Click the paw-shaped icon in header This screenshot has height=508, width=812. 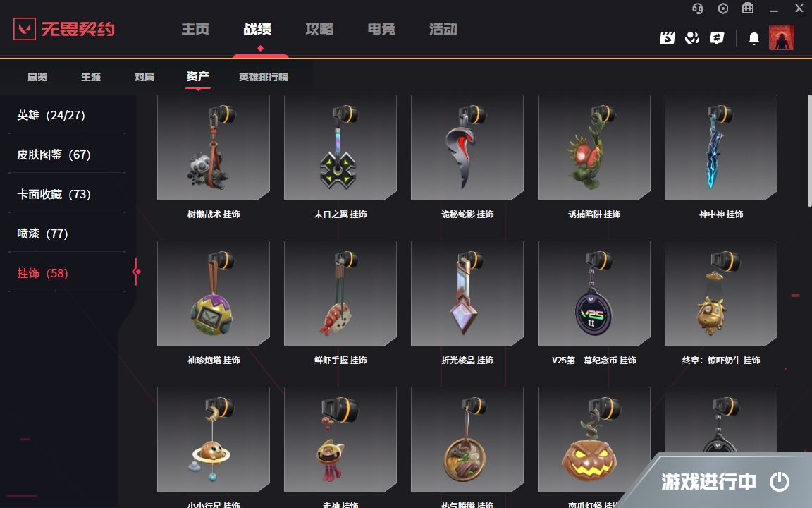692,38
